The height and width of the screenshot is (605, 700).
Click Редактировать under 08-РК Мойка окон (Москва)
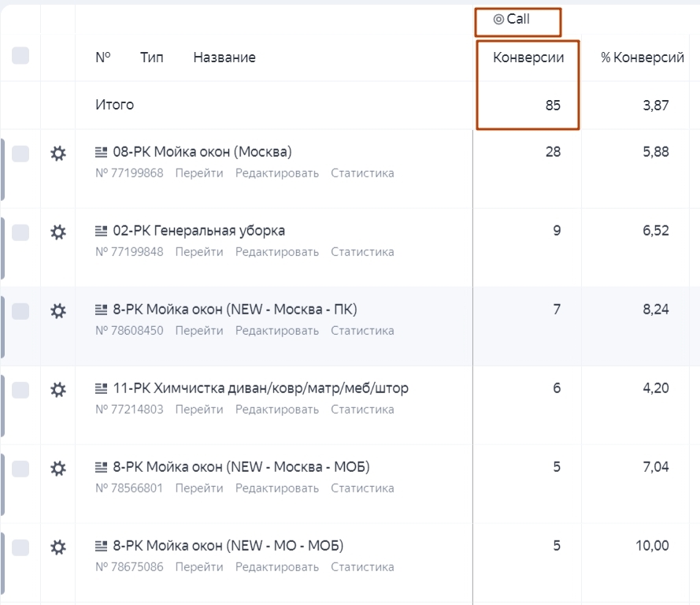click(x=277, y=173)
